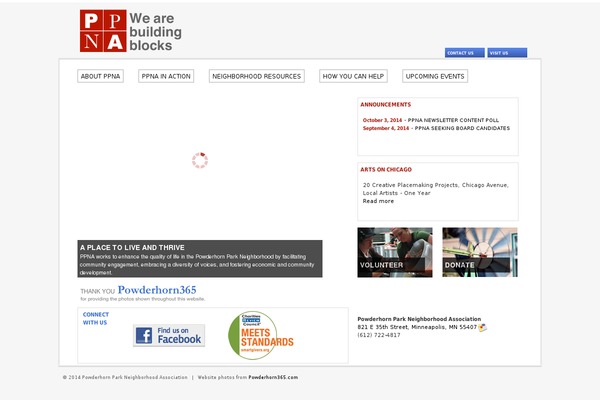The width and height of the screenshot is (600, 400).
Task: Click the We are building blocks tagline
Action: point(155,32)
